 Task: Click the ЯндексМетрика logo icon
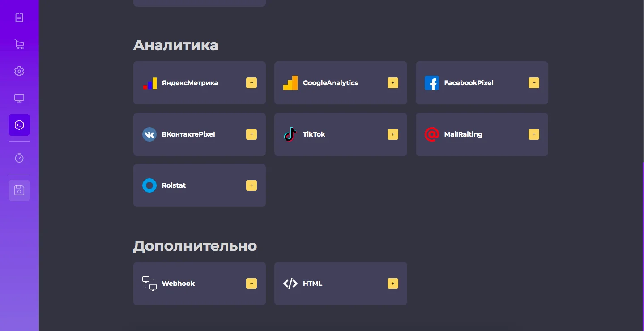click(x=149, y=83)
